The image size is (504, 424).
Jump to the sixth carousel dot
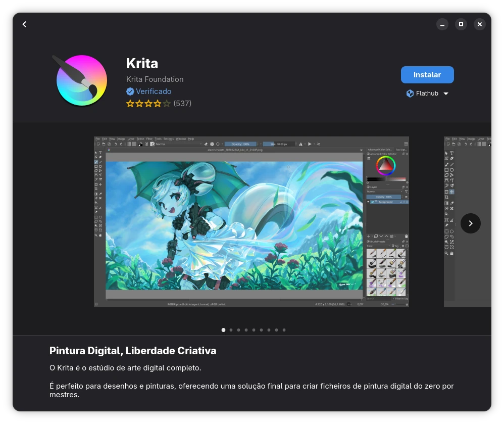coord(261,329)
